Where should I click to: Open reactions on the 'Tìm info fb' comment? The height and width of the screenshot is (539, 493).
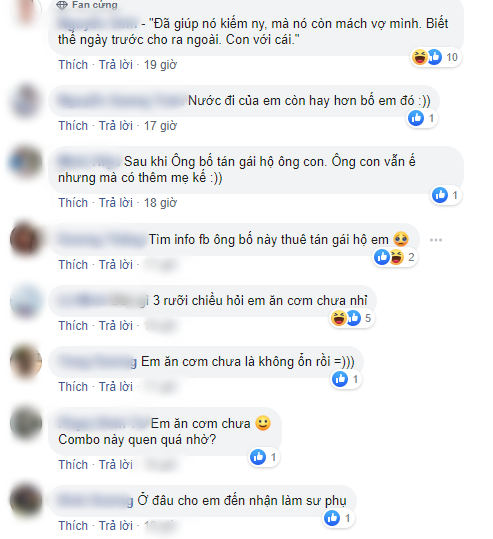(395, 257)
